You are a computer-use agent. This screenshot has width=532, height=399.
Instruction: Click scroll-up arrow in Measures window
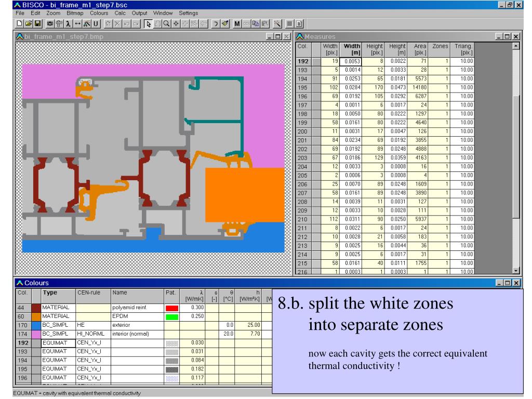(516, 46)
